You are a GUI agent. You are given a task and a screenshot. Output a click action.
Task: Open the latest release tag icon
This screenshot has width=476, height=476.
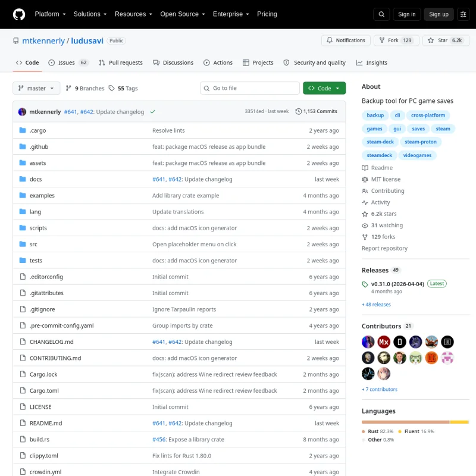click(365, 284)
